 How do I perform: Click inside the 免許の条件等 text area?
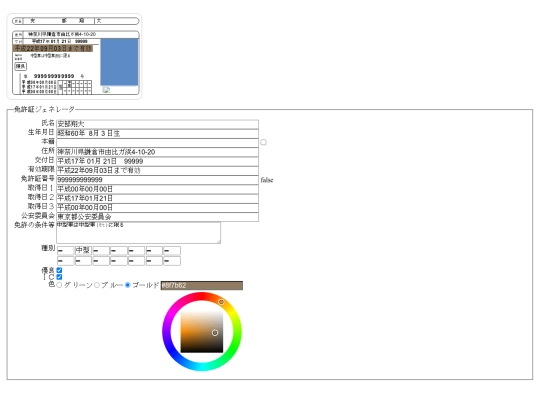coord(138,233)
